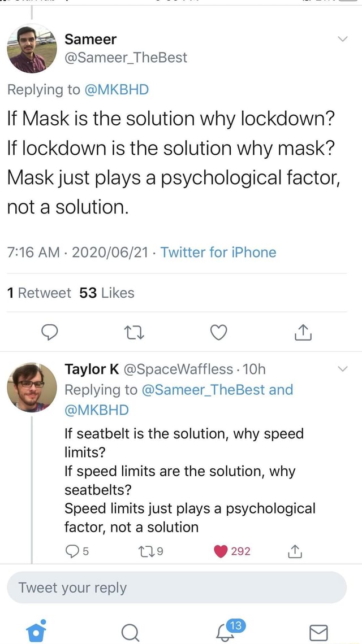Share Sameer's tweet via the share icon
The image size is (362, 644).
303,332
